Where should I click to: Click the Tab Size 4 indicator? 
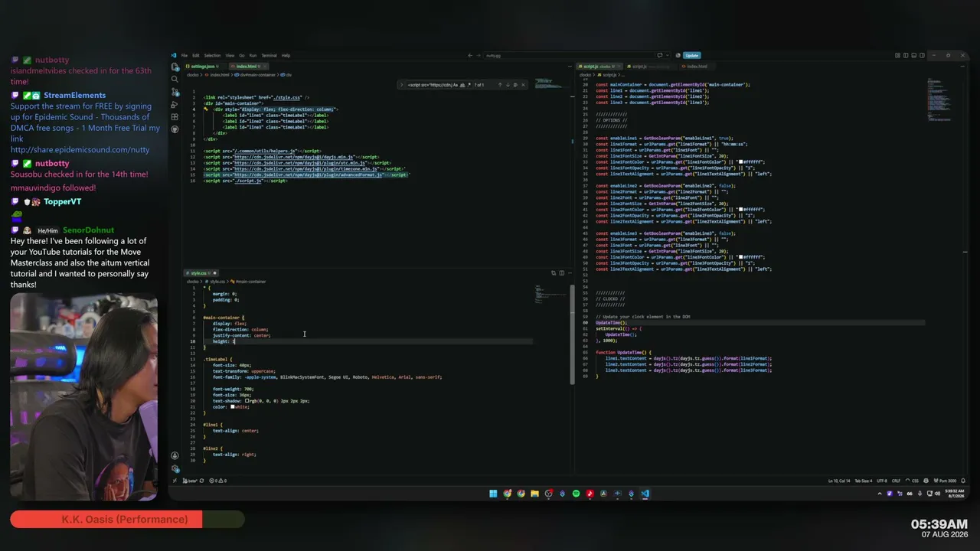click(x=862, y=481)
